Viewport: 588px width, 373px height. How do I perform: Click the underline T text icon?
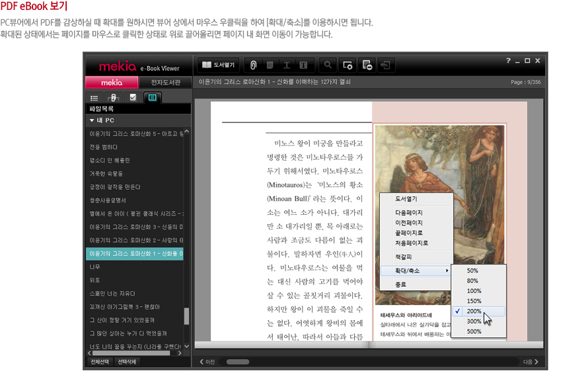coord(287,65)
